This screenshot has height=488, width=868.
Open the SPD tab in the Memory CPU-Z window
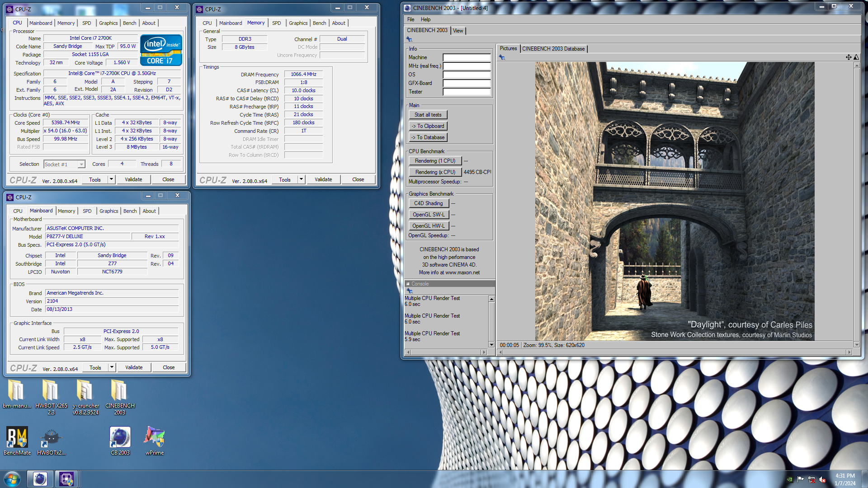277,23
